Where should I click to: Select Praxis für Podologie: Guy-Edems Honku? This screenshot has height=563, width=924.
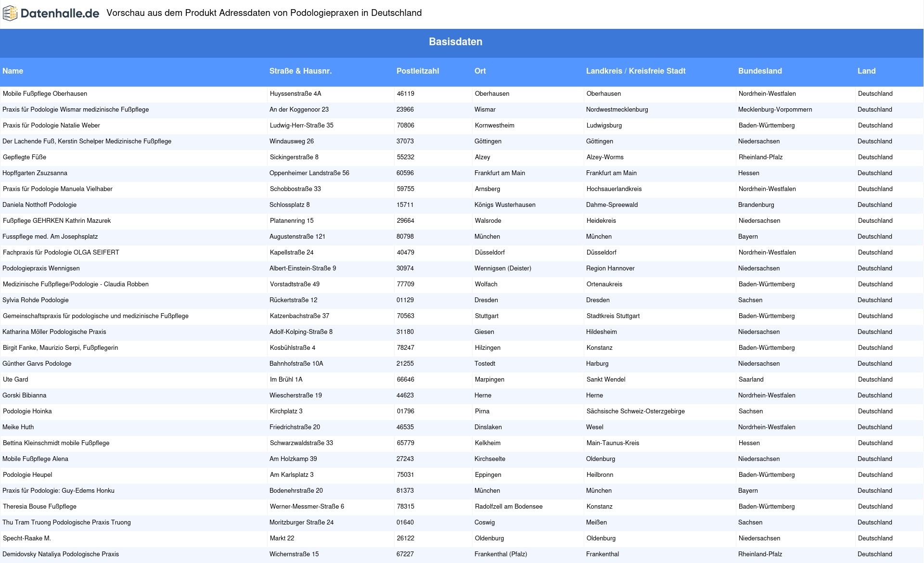pos(59,491)
